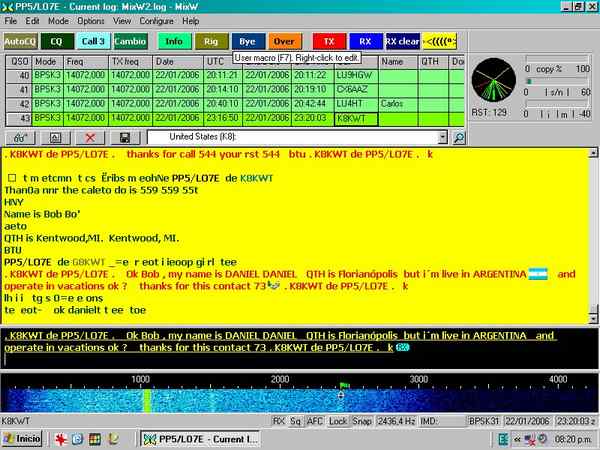
Task: Select log row 41 with CX6AAZ
Action: point(235,90)
